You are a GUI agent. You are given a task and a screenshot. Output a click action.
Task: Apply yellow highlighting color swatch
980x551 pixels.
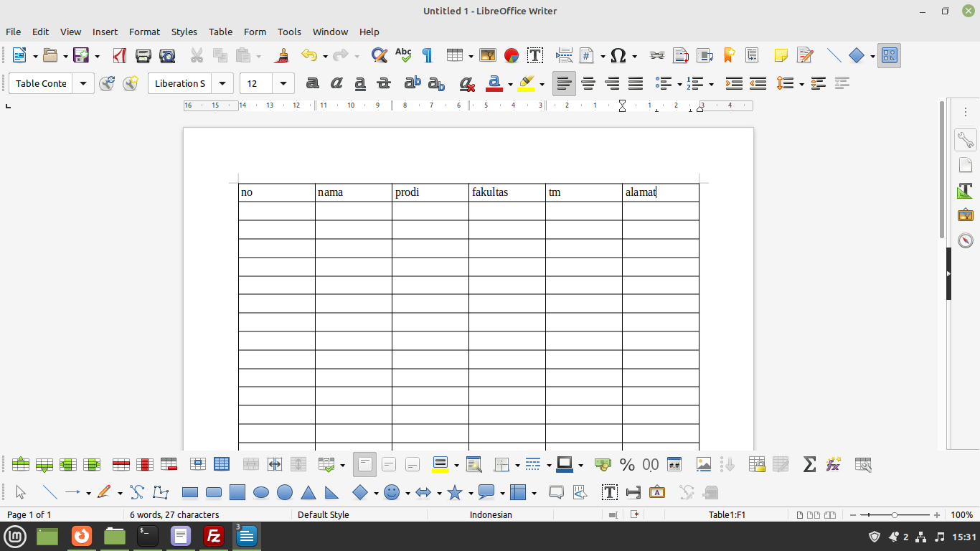526,83
